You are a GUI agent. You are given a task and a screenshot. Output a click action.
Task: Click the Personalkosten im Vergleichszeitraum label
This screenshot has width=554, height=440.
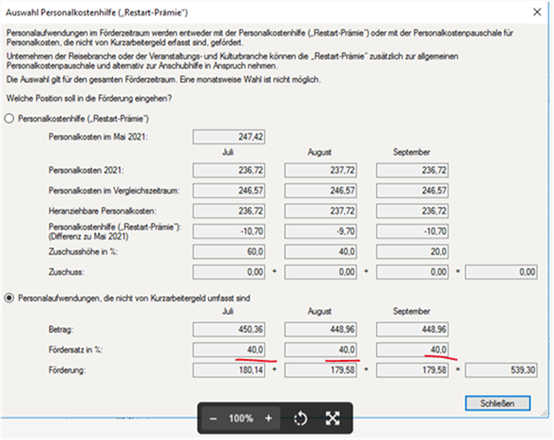[114, 191]
